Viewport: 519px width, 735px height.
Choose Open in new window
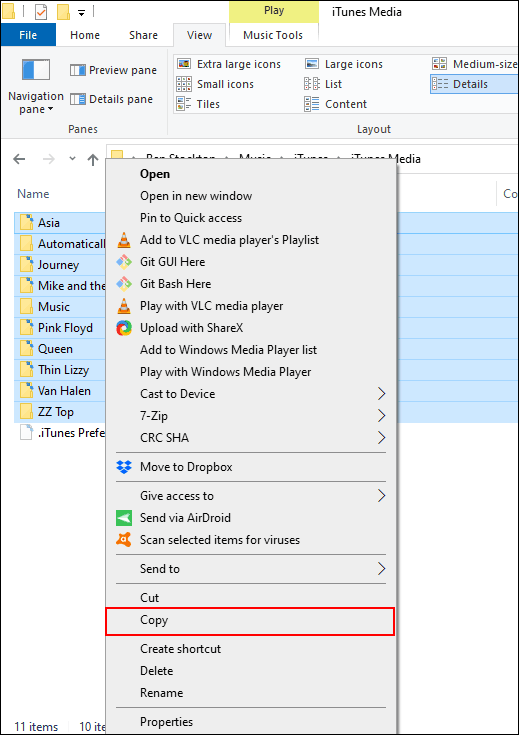(251, 196)
